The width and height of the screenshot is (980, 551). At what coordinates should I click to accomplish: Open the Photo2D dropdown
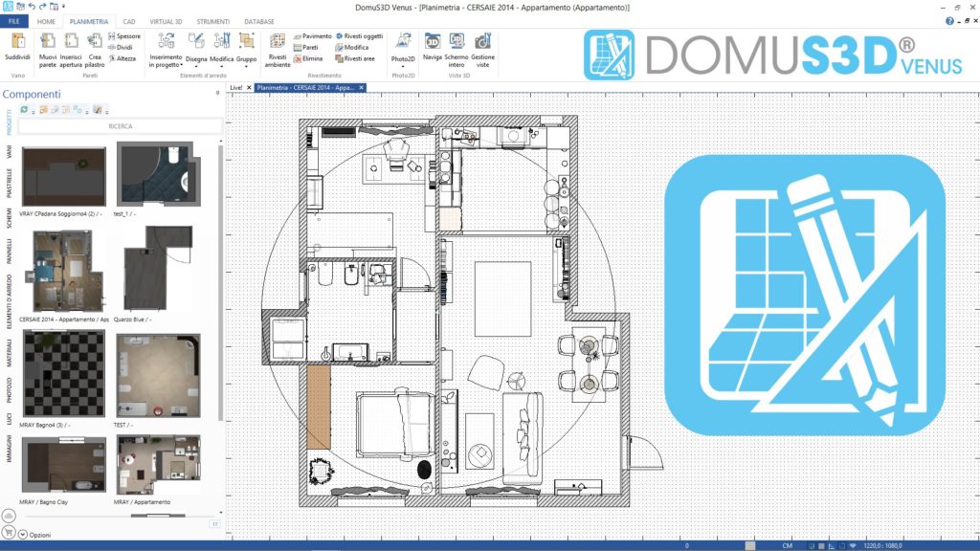click(403, 50)
